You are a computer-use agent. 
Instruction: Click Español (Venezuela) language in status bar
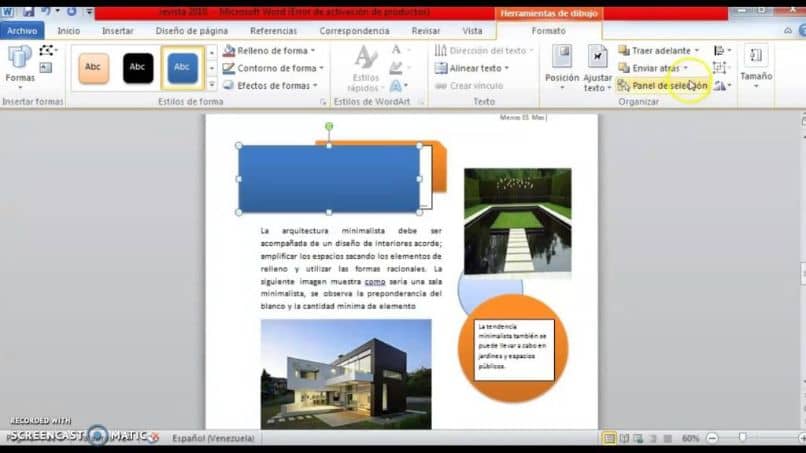click(x=213, y=438)
